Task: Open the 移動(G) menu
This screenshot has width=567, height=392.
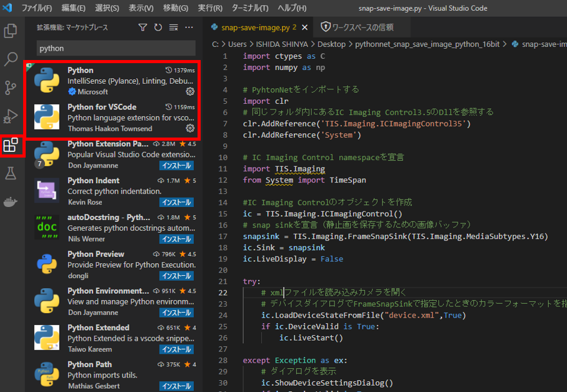Action: point(176,8)
